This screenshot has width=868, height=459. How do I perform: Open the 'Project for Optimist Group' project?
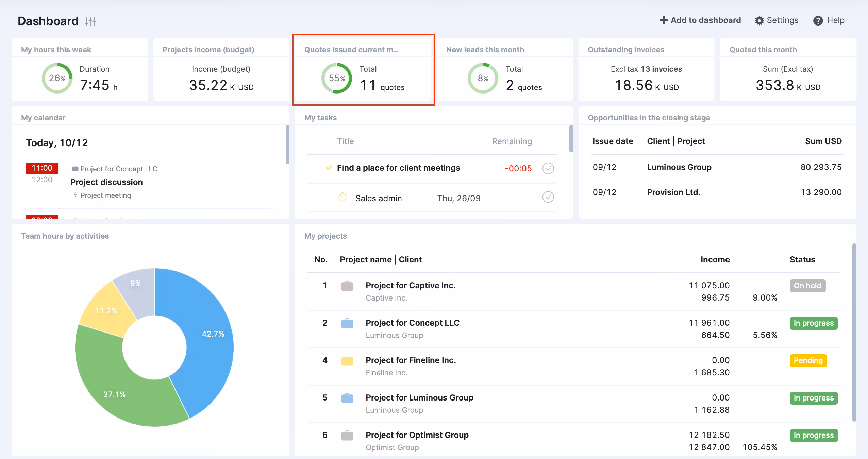[x=417, y=435]
